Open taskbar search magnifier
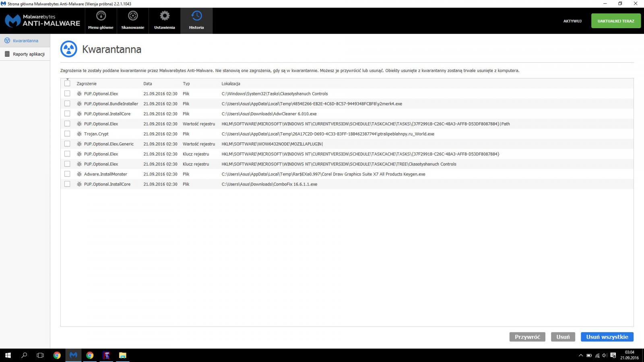 coord(24,355)
